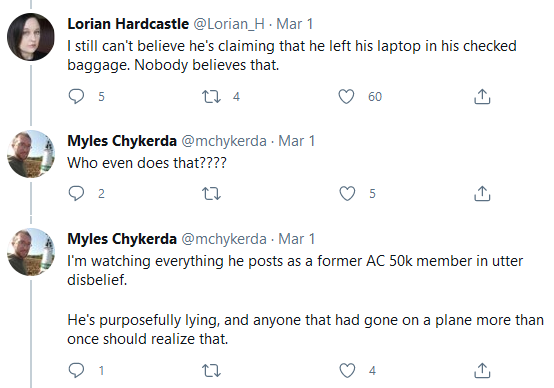
Task: Reply to the "utter disbelief" tweet
Action: tap(76, 370)
